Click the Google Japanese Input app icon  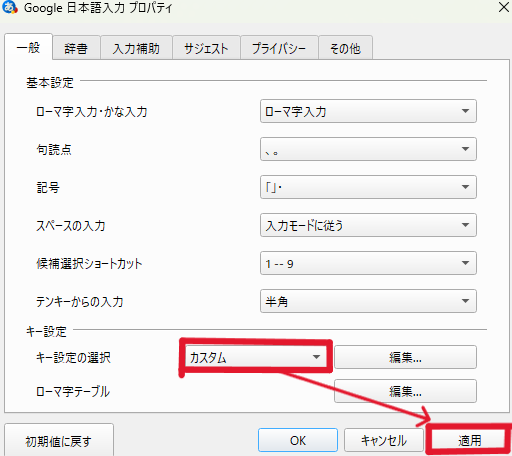pos(9,7)
